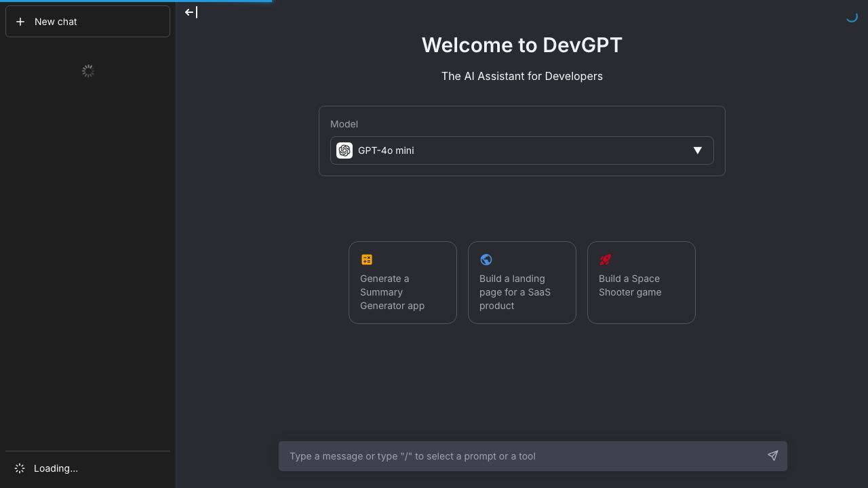This screenshot has width=868, height=488.
Task: Click the dropdown triangle in Model selector
Action: pos(697,150)
